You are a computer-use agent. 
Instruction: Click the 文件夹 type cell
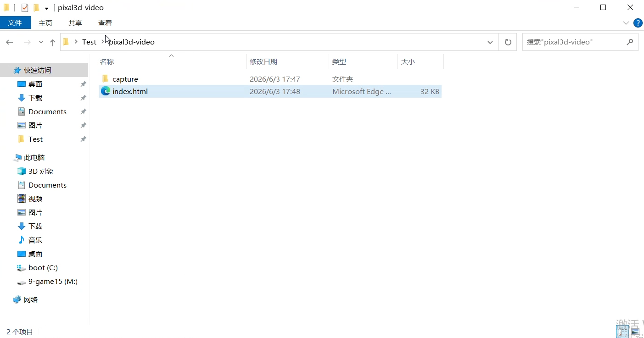click(342, 79)
